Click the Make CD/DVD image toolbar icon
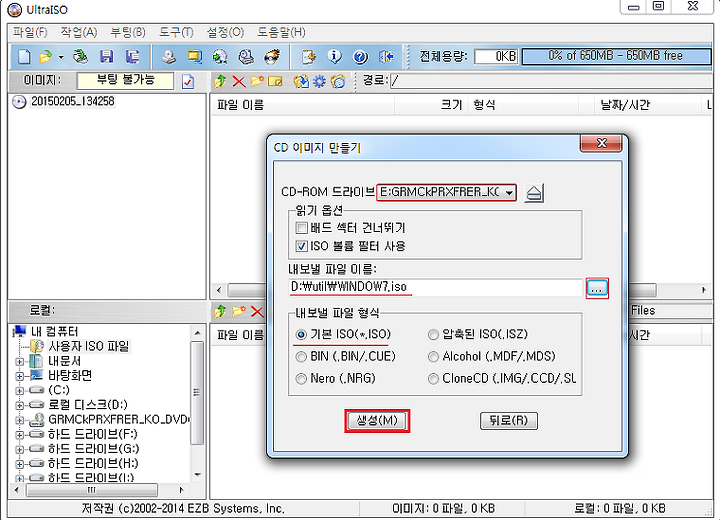This screenshot has height=520, width=720. pos(169,57)
